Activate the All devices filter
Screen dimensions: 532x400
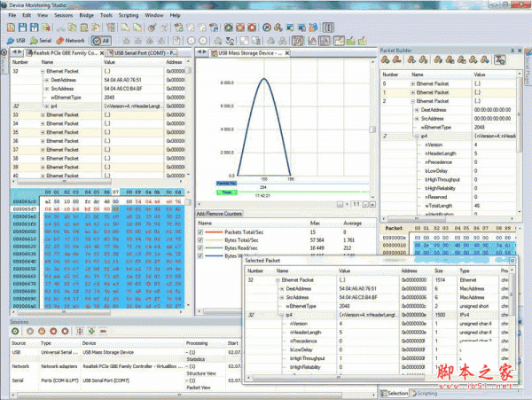point(101,40)
